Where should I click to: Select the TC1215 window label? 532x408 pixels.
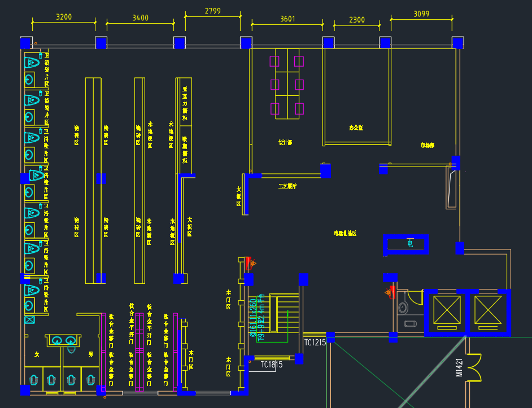(315, 343)
